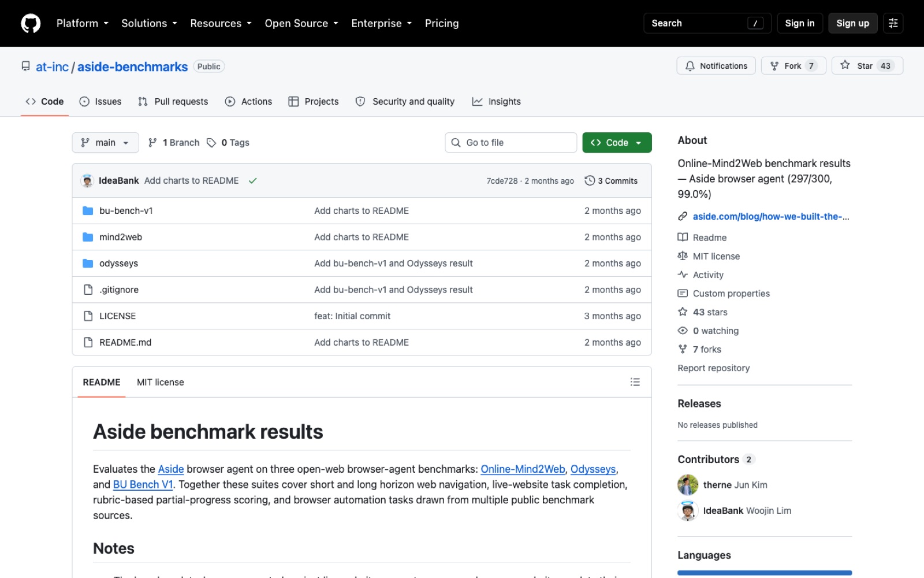This screenshot has width=924, height=578.
Task: Expand the Solutions menu
Action: pos(149,23)
